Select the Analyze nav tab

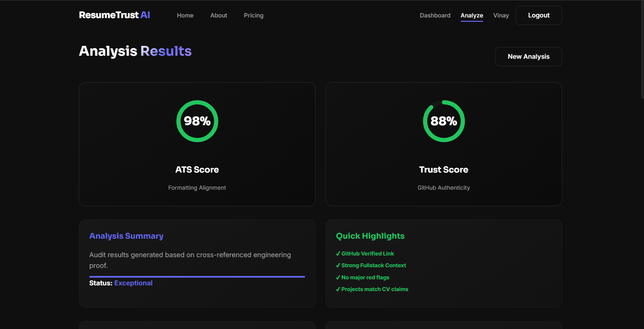[x=472, y=15]
